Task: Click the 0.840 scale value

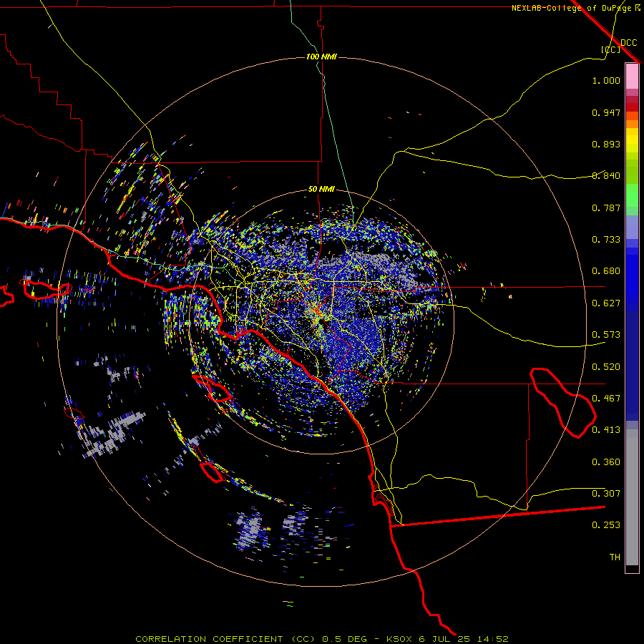Action: tap(606, 176)
